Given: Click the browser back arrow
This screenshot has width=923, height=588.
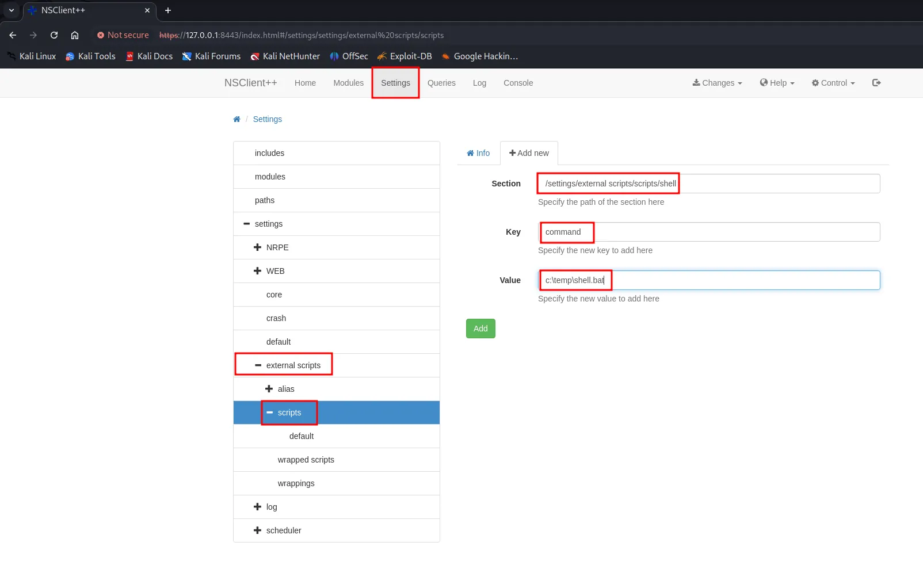Looking at the screenshot, I should click(13, 35).
